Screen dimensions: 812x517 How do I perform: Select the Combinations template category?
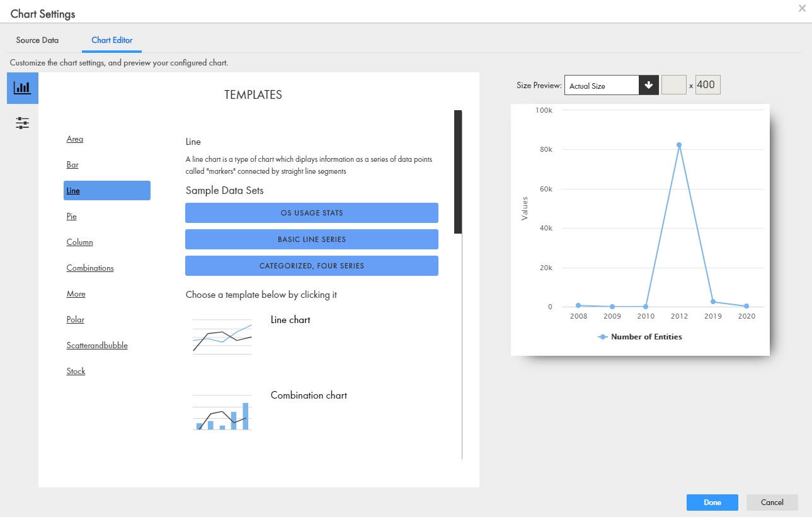coord(90,268)
